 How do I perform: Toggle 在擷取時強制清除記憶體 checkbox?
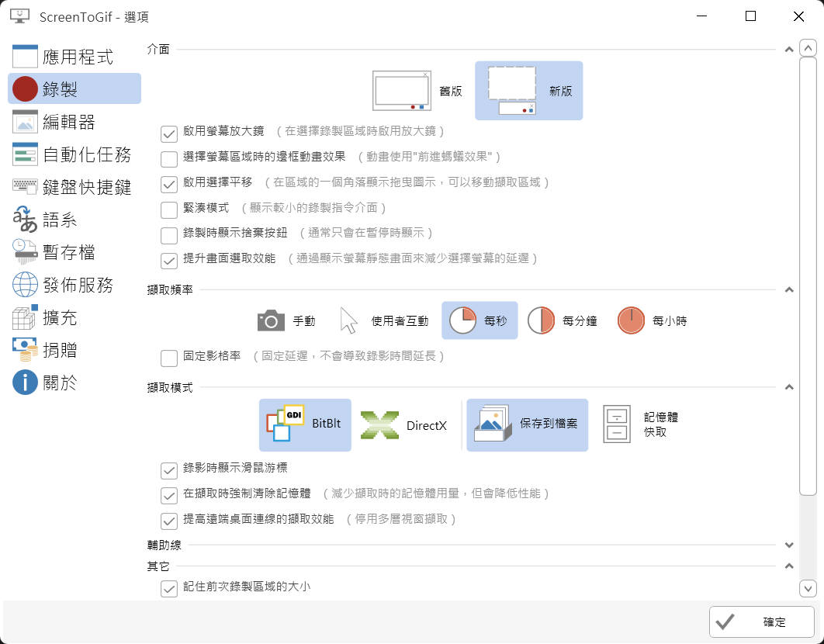168,496
